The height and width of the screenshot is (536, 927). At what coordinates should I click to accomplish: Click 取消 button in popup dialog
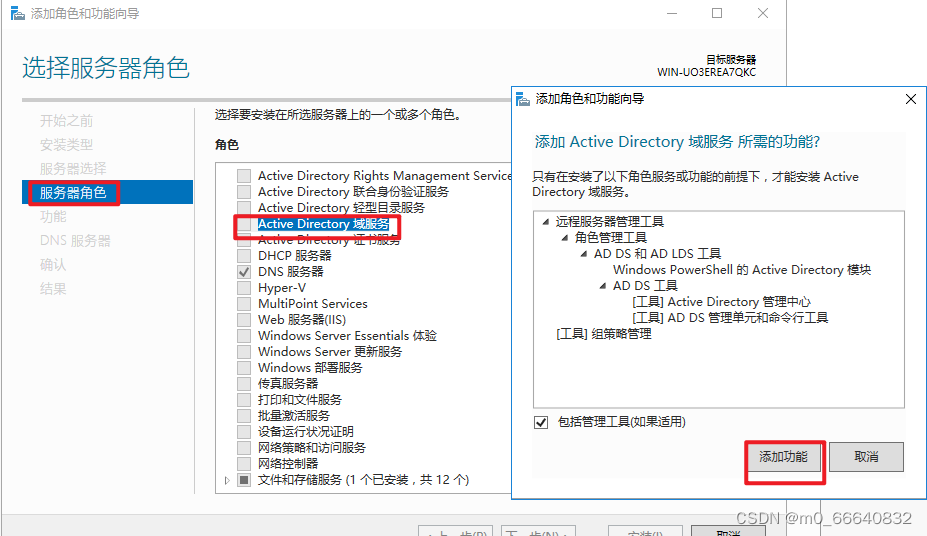[866, 457]
